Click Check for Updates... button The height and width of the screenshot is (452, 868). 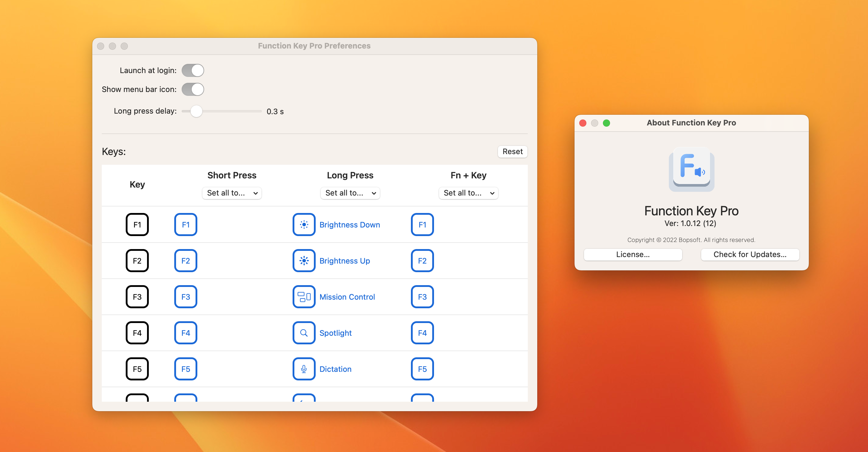click(x=750, y=255)
